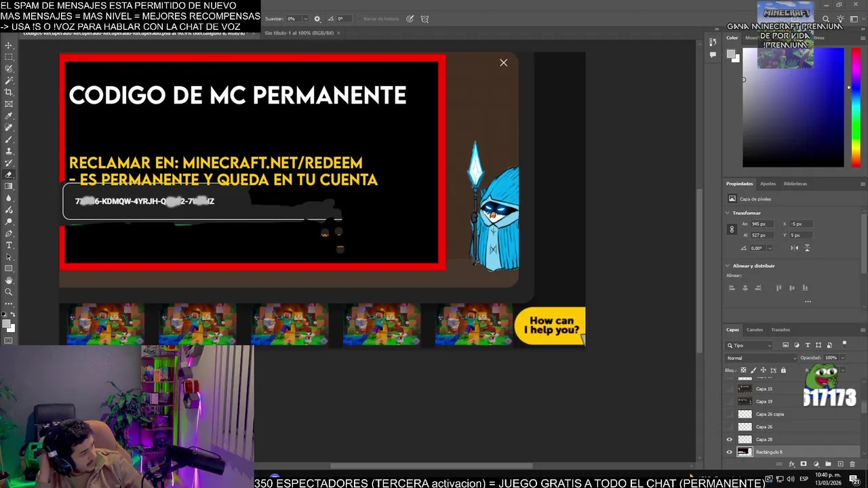The width and height of the screenshot is (868, 488).
Task: Click the How can I help you button
Action: click(x=550, y=326)
